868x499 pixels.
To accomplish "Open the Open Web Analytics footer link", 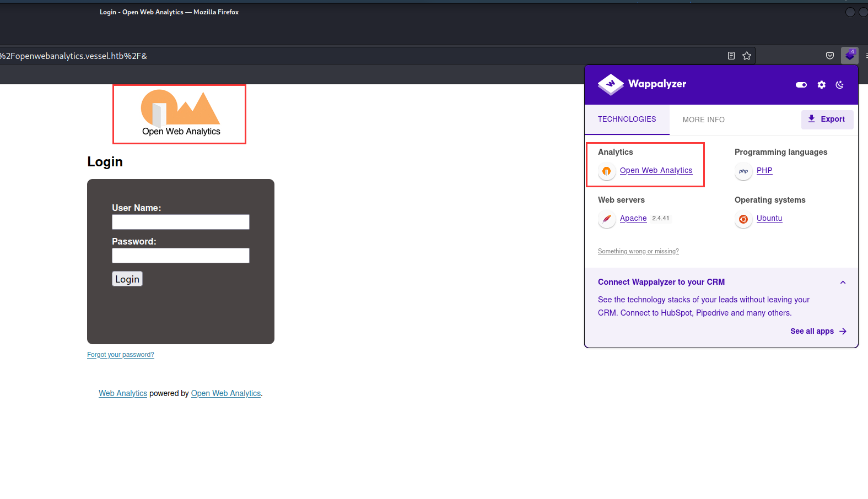I will (226, 393).
